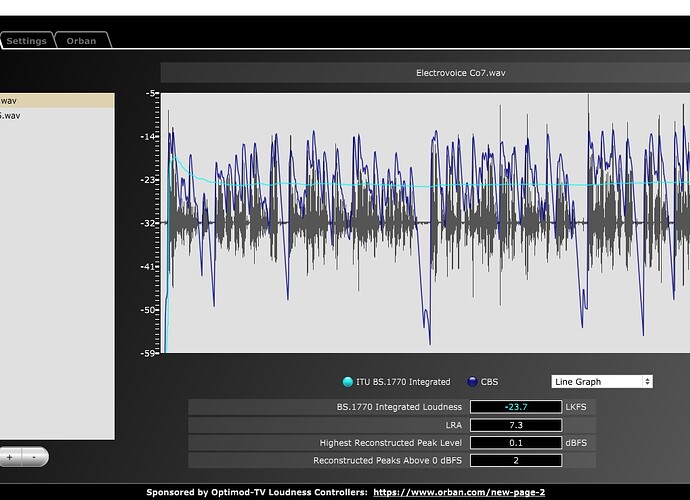Click BS.1770 Integrated Loudness value -23.7

516,407
